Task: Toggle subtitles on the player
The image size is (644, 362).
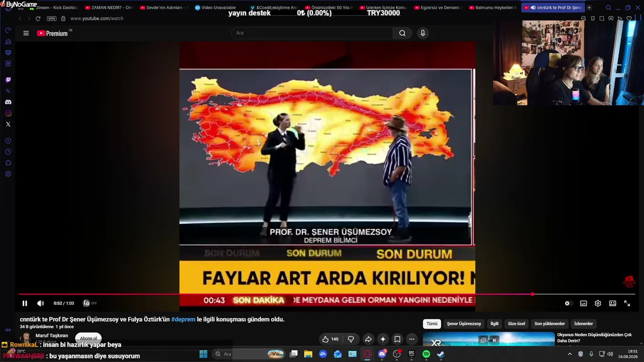Action: 584,303
